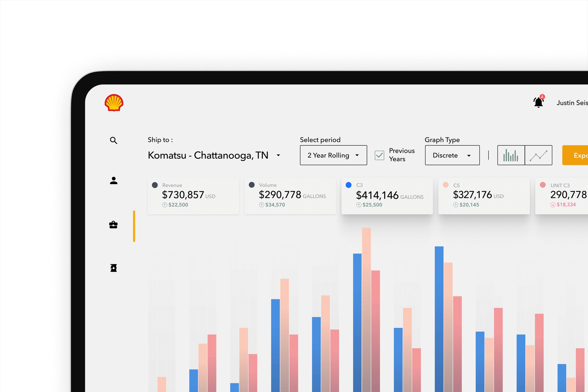Viewport: 588px width, 392px height.
Task: Open search from the sidebar magnifier icon
Action: tap(113, 140)
